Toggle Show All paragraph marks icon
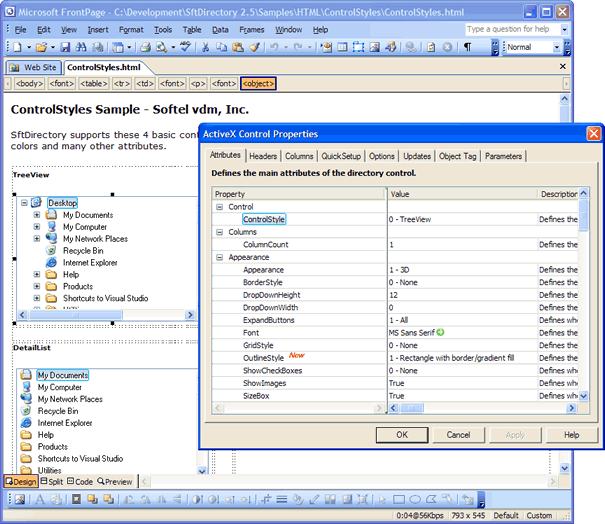Screen dimensions: 605x524 pos(467,47)
